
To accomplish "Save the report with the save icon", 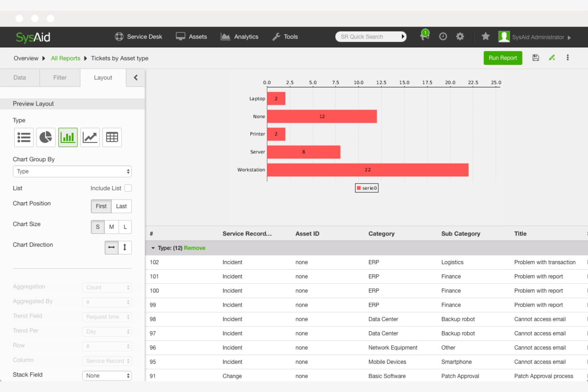I will click(x=536, y=58).
